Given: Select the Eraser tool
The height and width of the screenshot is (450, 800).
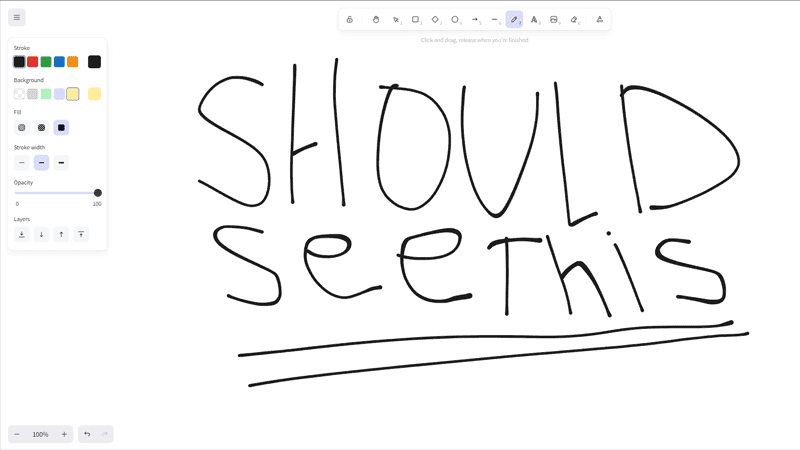Looking at the screenshot, I should click(574, 19).
